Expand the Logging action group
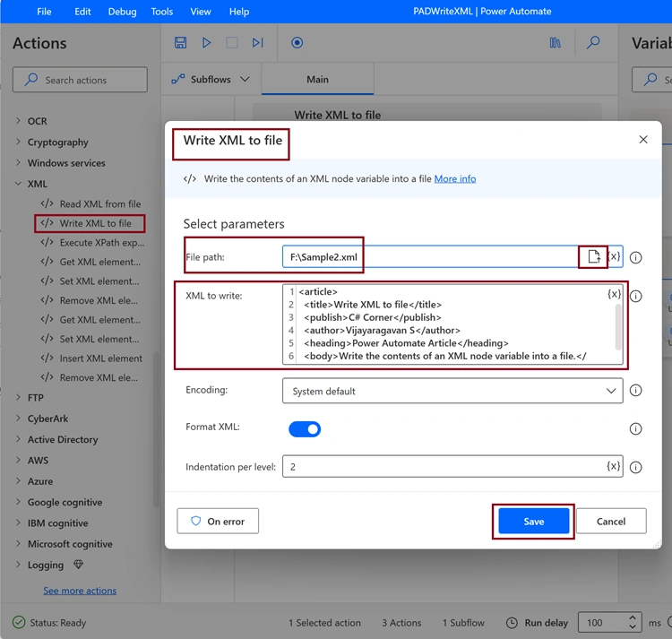This screenshot has width=672, height=639. click(18, 565)
